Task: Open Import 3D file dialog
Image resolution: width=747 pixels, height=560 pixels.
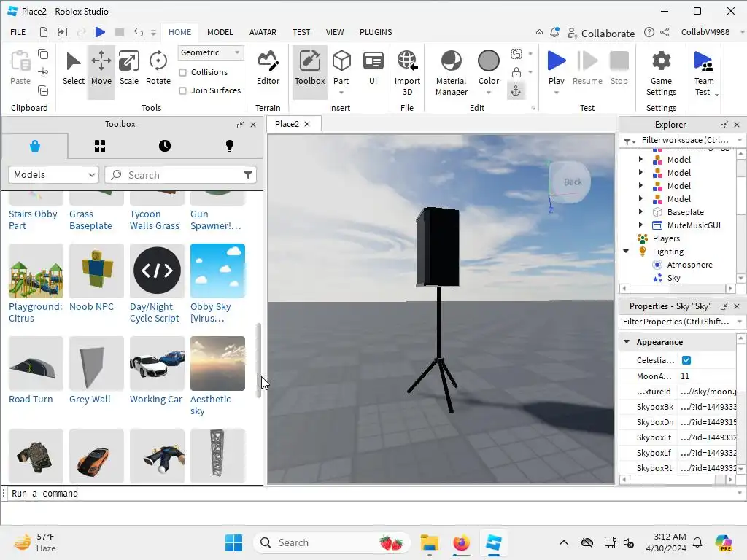Action: (x=407, y=71)
